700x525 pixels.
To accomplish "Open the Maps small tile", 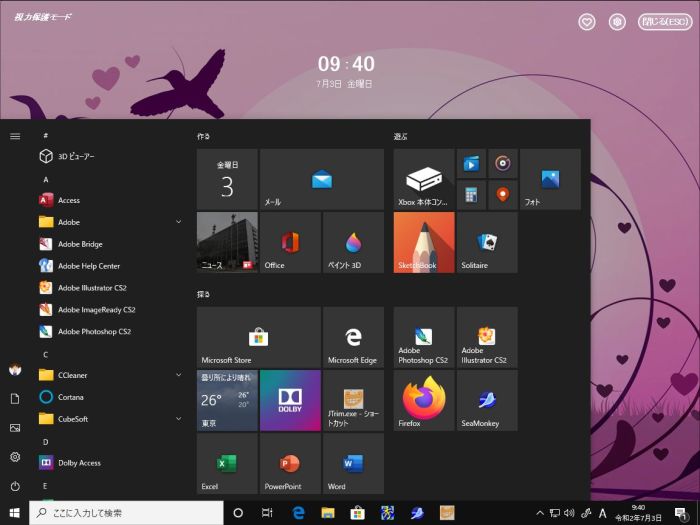I will pos(503,195).
